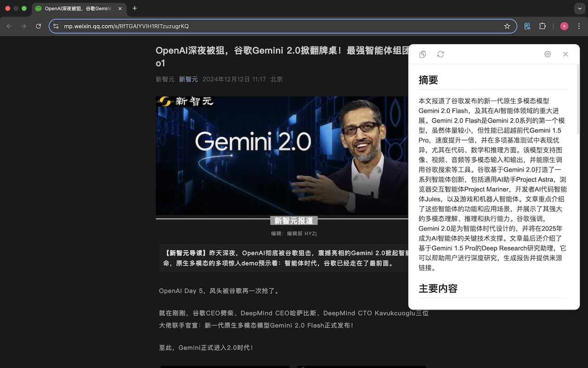Image resolution: width=588 pixels, height=368 pixels.
Task: Reload the current page
Action: (x=38, y=26)
